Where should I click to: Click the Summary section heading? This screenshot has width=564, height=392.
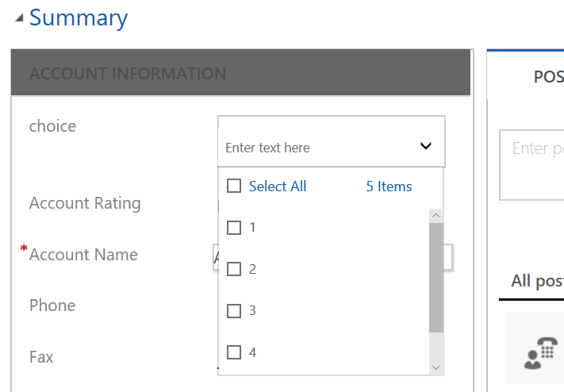click(78, 18)
